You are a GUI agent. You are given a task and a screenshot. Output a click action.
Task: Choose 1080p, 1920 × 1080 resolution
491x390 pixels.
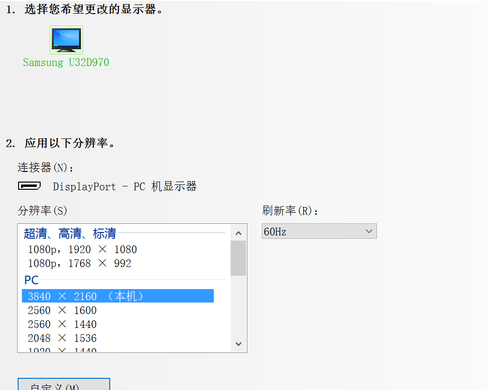[82, 249]
